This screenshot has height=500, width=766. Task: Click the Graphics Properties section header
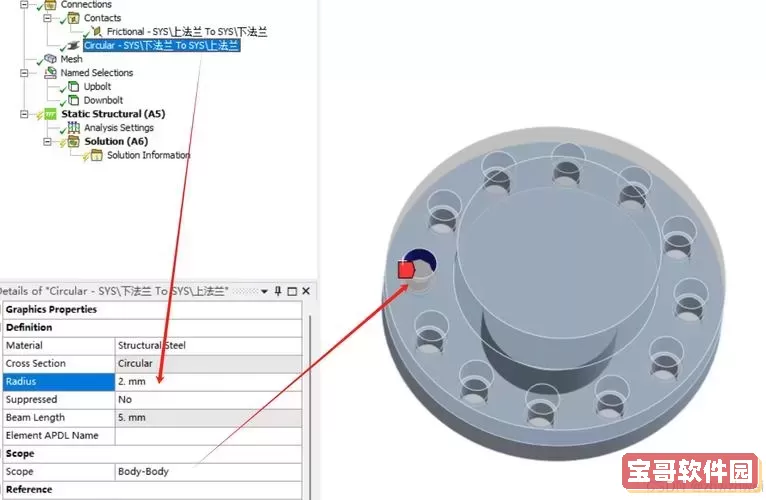152,309
